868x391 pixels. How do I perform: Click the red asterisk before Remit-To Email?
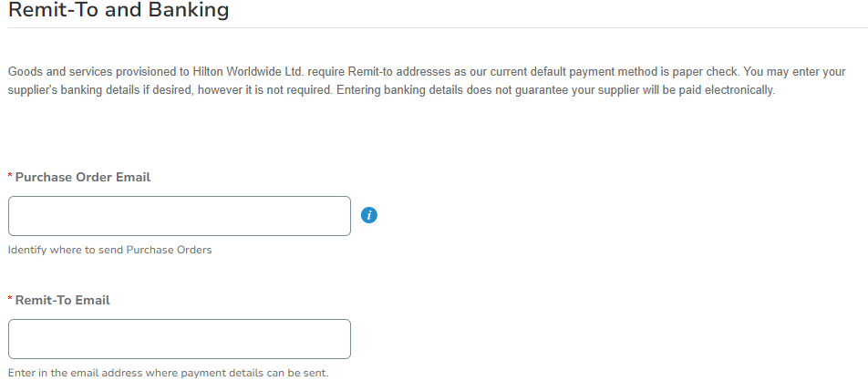tap(10, 300)
